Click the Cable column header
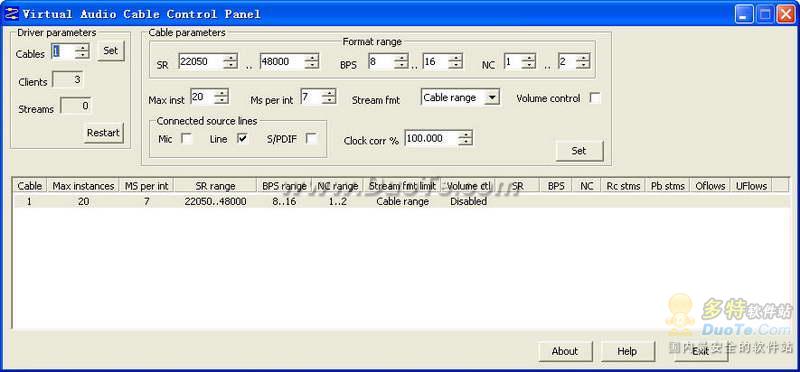 [x=30, y=186]
